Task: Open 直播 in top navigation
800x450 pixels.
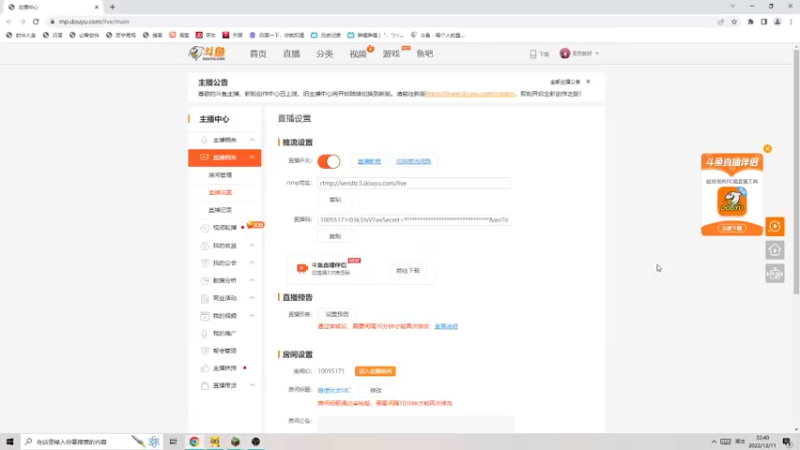Action: pos(291,54)
